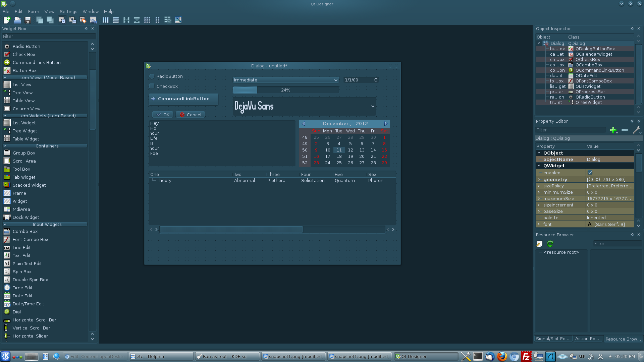Apply Lay Out in a Form Layout
Screen dimensions: 644x362
tap(157, 20)
